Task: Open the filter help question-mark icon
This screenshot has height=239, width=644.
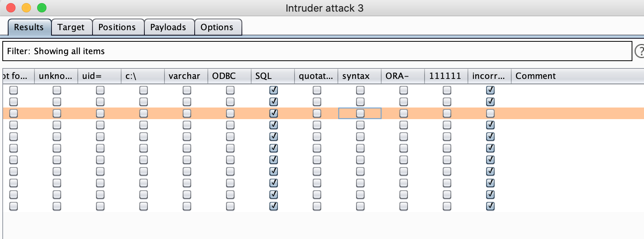Action: click(640, 51)
